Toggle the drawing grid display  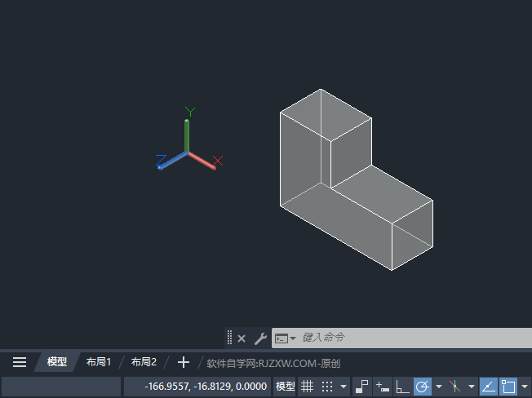(x=308, y=387)
